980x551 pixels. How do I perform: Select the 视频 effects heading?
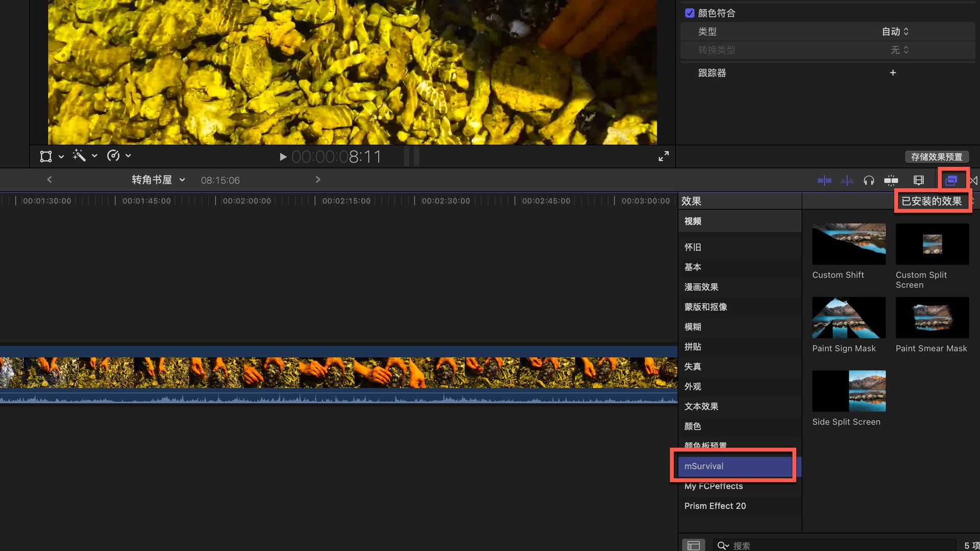(x=740, y=221)
